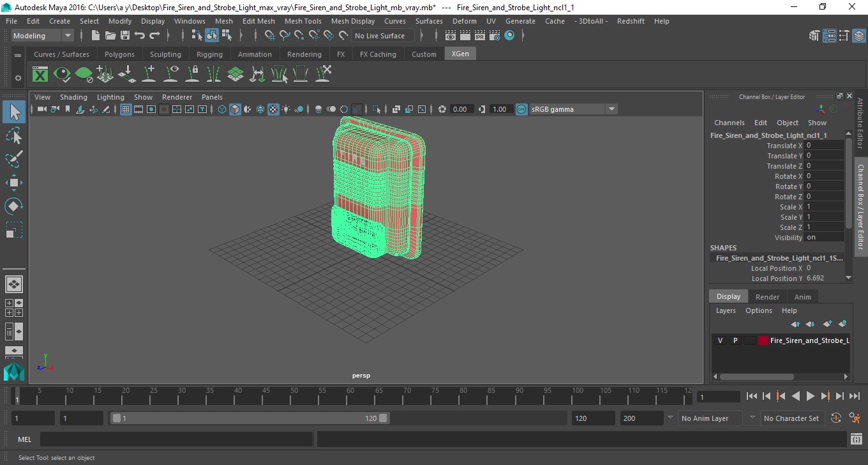Select the Lasso tool
The width and height of the screenshot is (868, 465).
(x=14, y=135)
